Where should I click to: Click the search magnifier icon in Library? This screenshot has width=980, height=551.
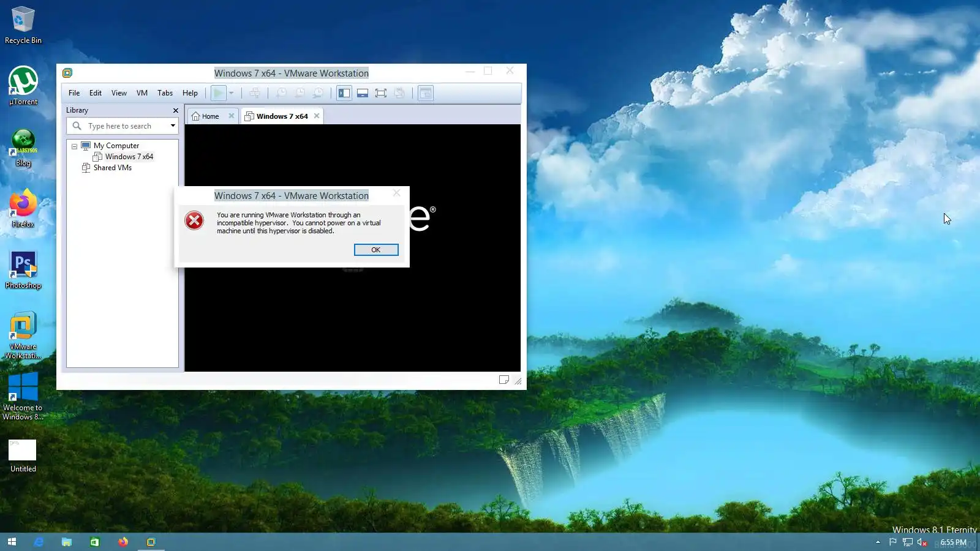pos(77,126)
